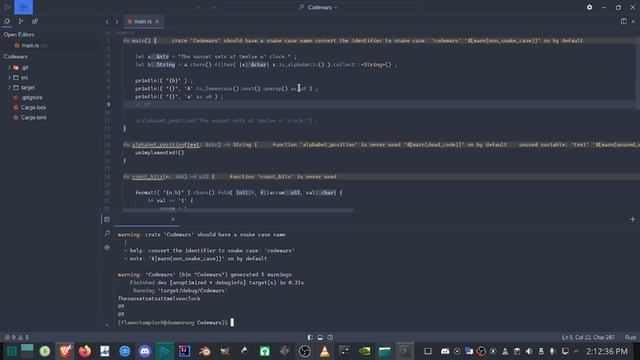The height and width of the screenshot is (360, 640).
Task: Open the Run configurations panel icon
Action: pos(21,21)
